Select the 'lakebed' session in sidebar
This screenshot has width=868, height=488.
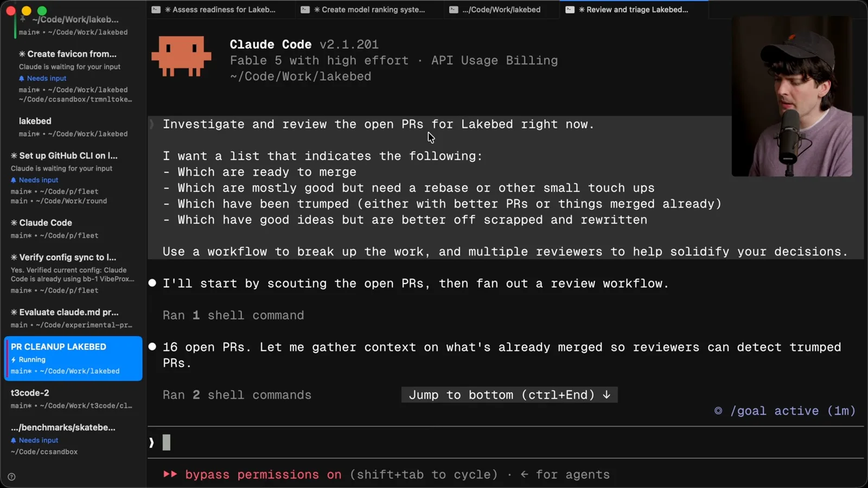pos(72,127)
